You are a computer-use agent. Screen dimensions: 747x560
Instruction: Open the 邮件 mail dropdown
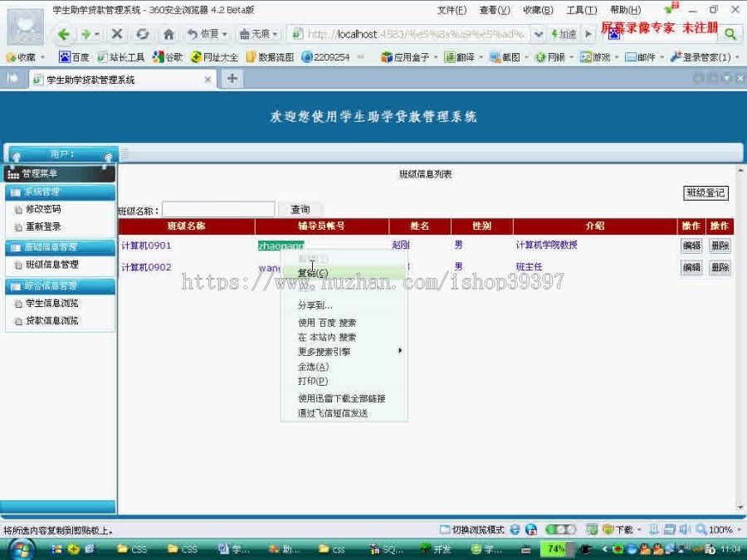pos(644,57)
